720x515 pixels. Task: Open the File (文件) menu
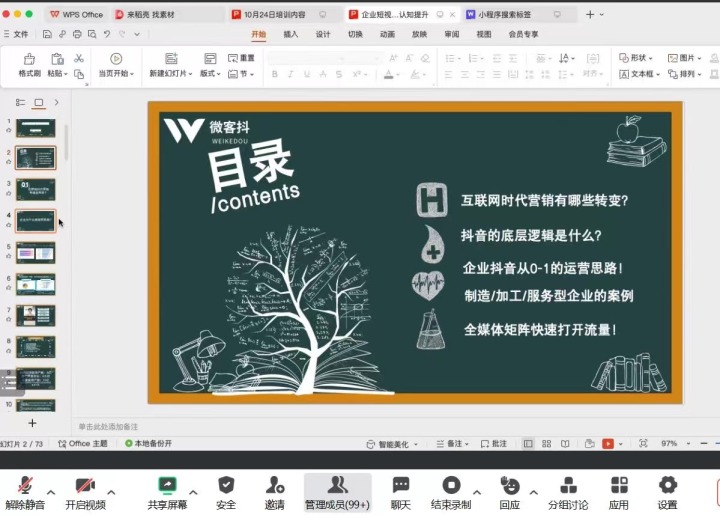click(16, 34)
